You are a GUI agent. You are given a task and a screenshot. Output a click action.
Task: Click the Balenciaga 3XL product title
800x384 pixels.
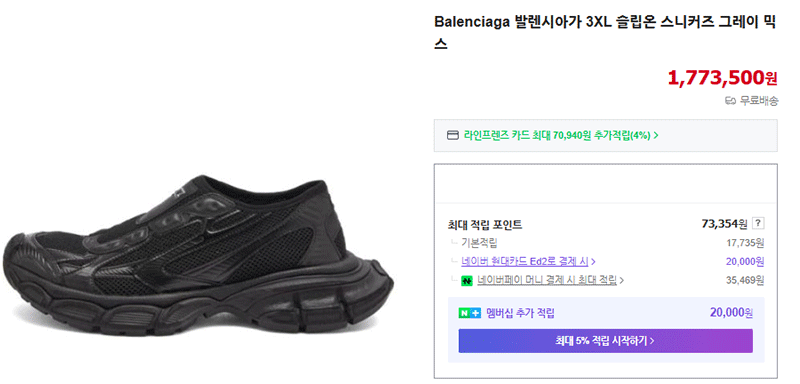605,33
